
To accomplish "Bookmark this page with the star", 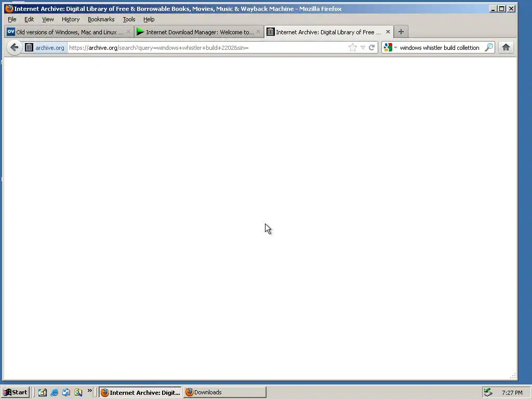I will coord(353,47).
